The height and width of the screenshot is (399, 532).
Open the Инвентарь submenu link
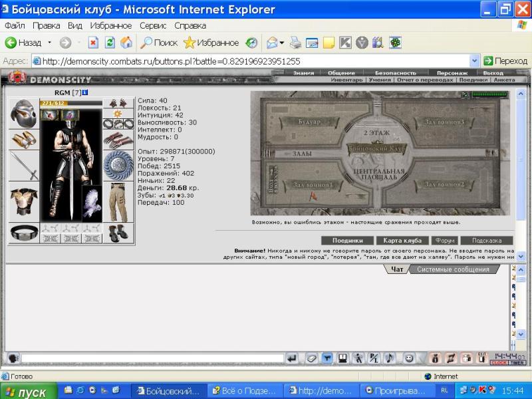point(346,80)
